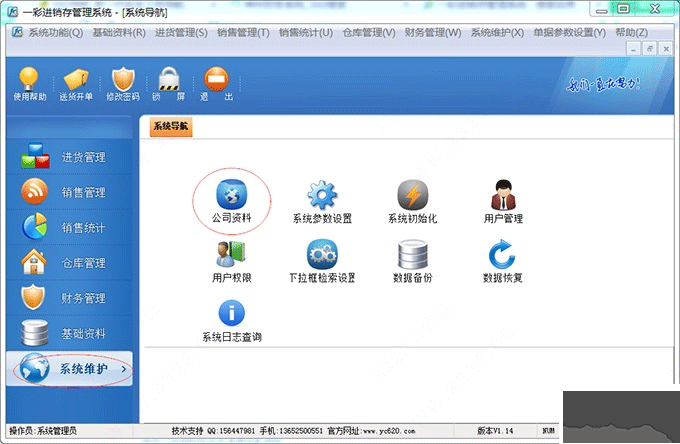Open the 销售统计(U) menu

pos(306,33)
